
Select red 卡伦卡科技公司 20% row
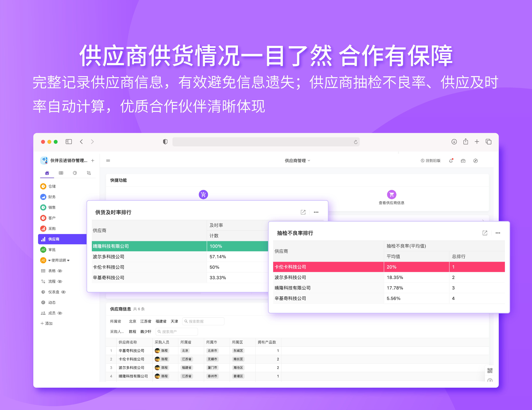(x=389, y=267)
